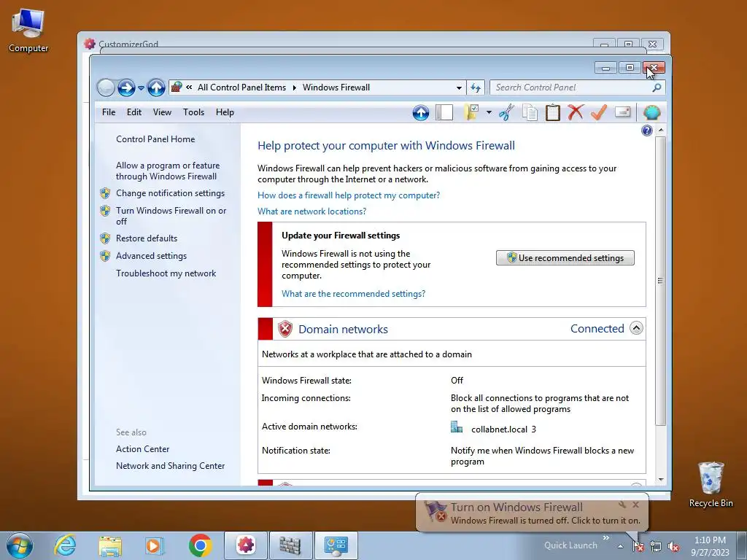The width and height of the screenshot is (747, 560).
Task: Click the Copy documents icon
Action: pyautogui.click(x=530, y=113)
